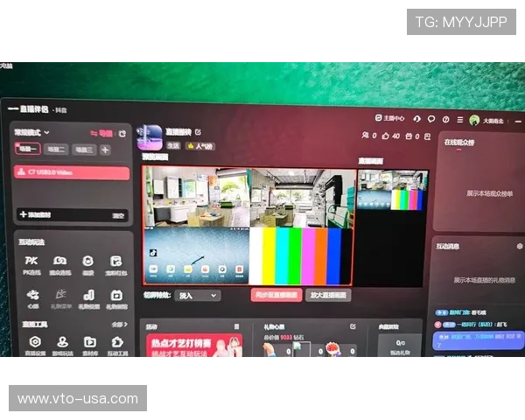Click the chat message from 一路同行
Image resolution: width=525 pixels, height=420 pixels.
pos(471,325)
